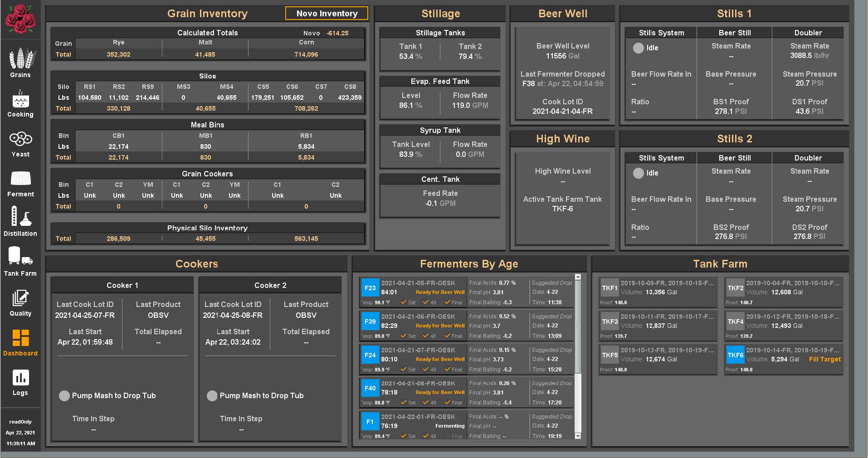Click readOnly user label in sidebar
Viewport: 868px width, 458px height.
(20, 422)
